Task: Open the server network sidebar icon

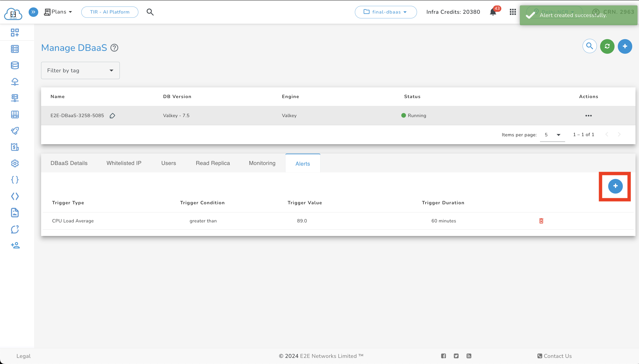Action: [15, 98]
